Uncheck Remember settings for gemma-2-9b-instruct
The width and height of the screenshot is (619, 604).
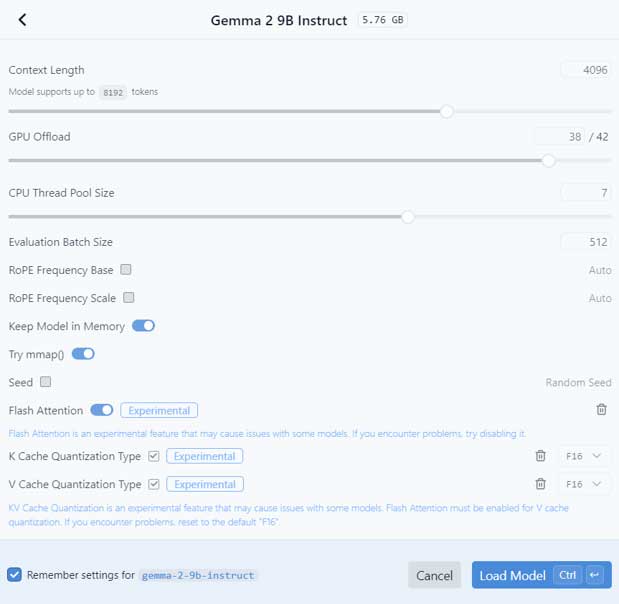(x=14, y=575)
